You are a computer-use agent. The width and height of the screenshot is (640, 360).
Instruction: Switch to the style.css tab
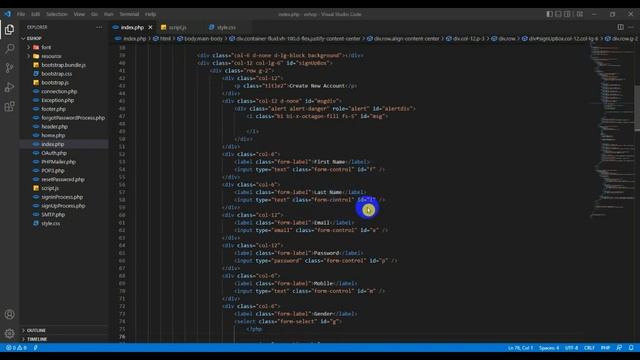coord(226,27)
